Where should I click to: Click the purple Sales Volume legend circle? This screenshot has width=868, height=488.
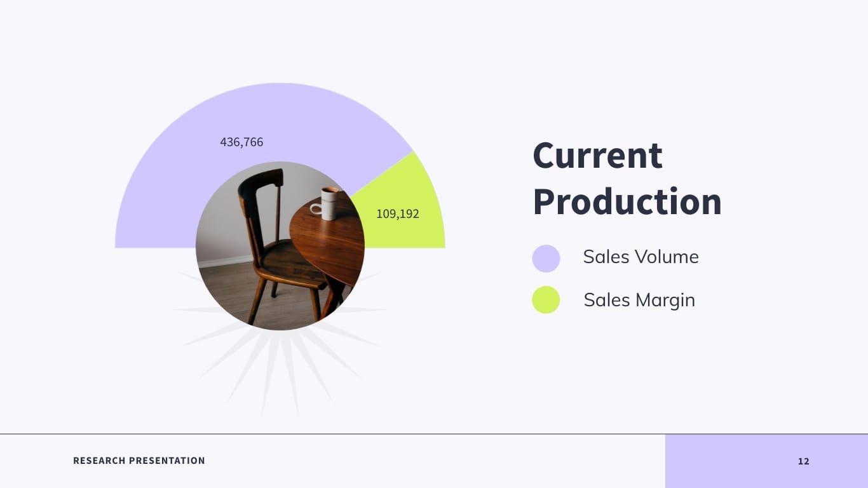pyautogui.click(x=546, y=258)
